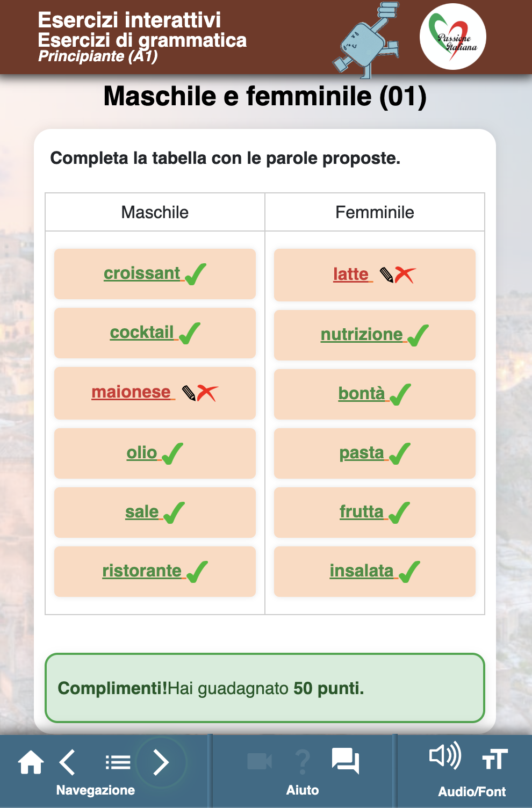Select the word nutrizione
Image resolution: width=532 pixels, height=808 pixels.
tap(362, 334)
